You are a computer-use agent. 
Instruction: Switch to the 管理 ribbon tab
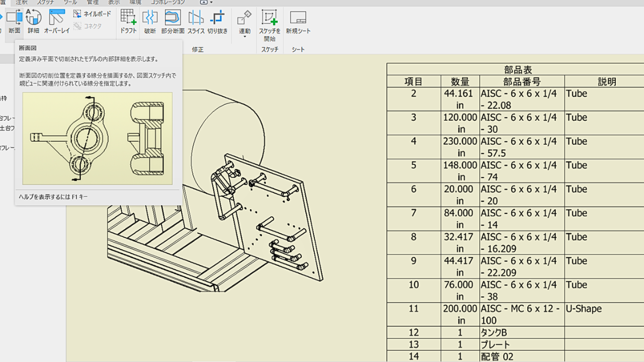click(93, 2)
